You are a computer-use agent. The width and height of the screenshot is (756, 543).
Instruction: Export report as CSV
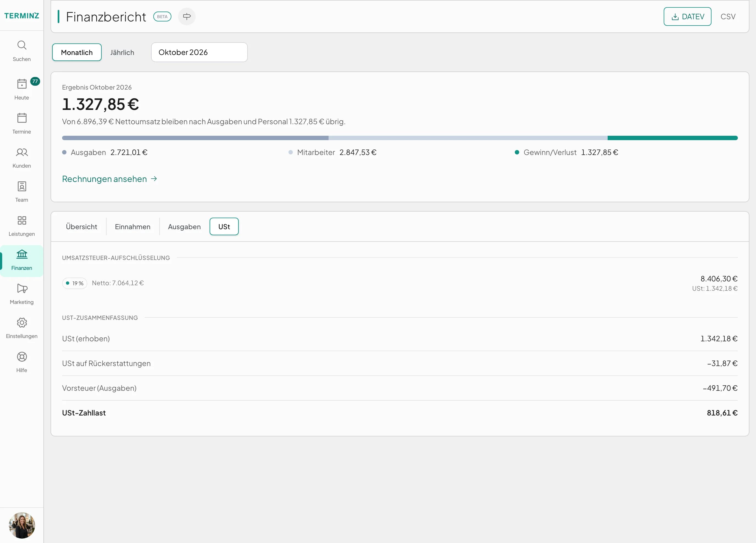(728, 16)
